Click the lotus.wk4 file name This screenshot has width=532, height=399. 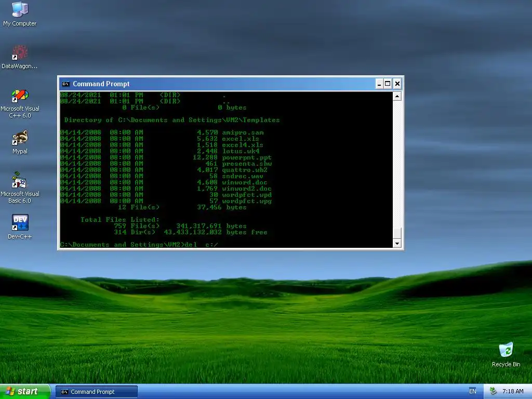[x=241, y=151]
